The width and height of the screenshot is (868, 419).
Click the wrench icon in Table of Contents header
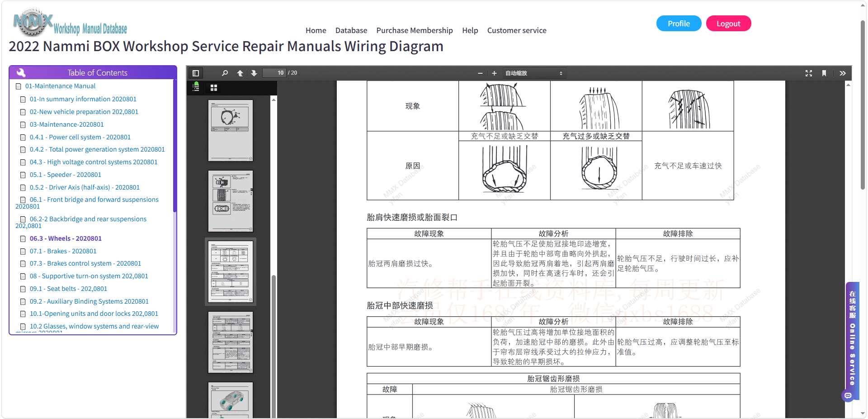click(21, 72)
